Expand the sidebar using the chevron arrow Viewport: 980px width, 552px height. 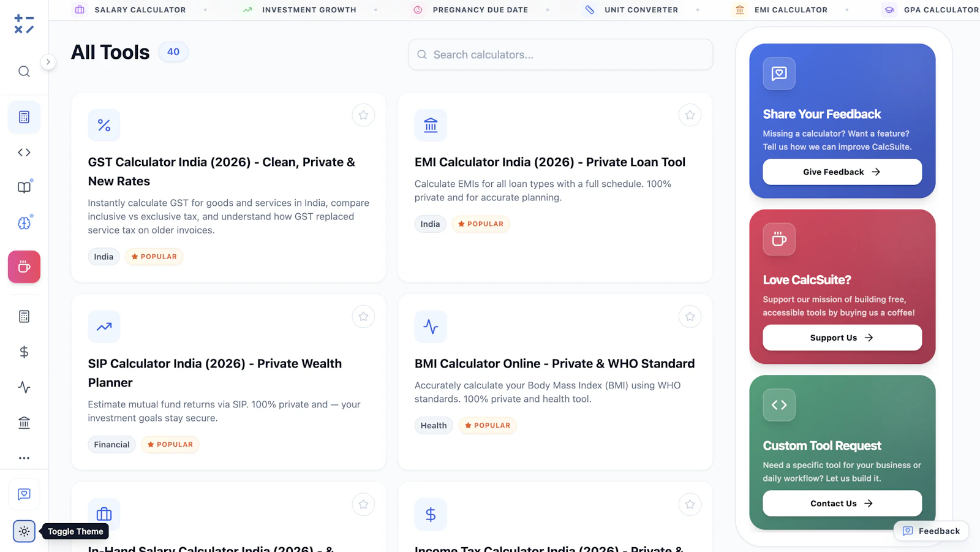[x=48, y=62]
